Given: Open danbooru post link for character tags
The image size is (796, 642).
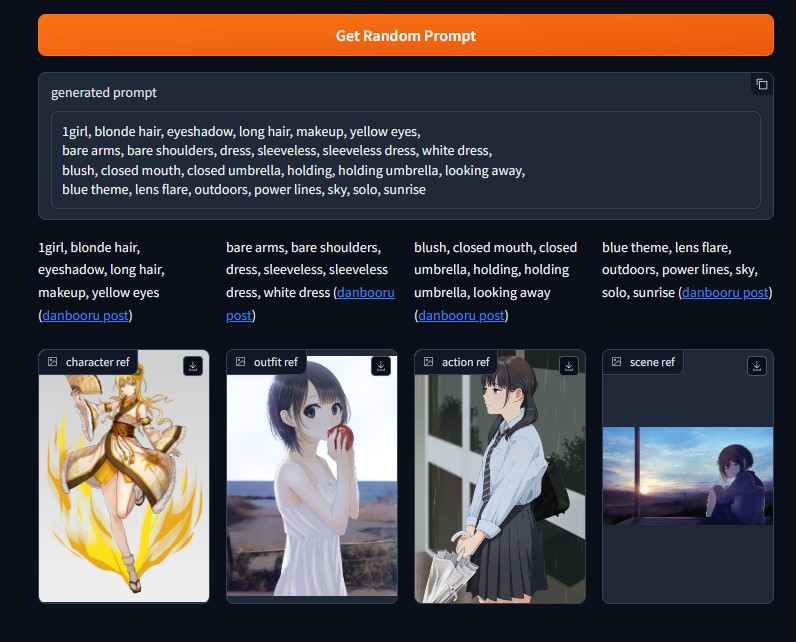Looking at the screenshot, I should coord(85,315).
